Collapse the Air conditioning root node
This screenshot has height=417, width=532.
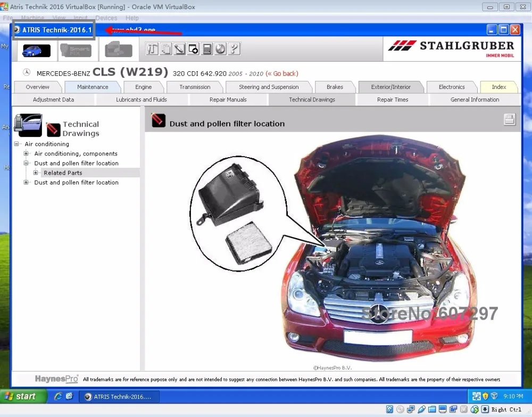[x=16, y=144]
